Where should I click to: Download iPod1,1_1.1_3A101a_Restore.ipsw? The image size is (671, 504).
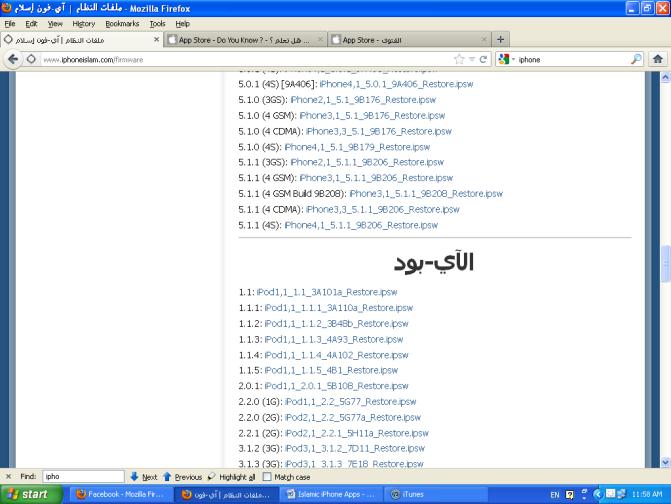[x=327, y=292]
